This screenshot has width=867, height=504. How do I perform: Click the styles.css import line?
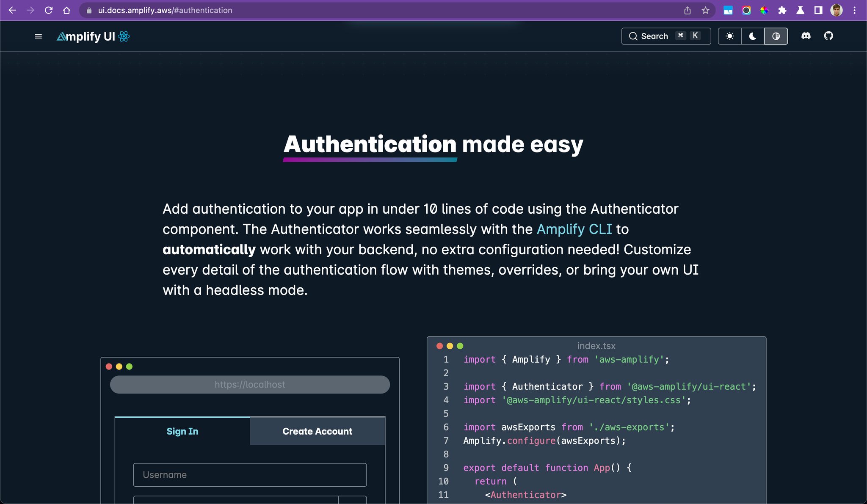[577, 400]
